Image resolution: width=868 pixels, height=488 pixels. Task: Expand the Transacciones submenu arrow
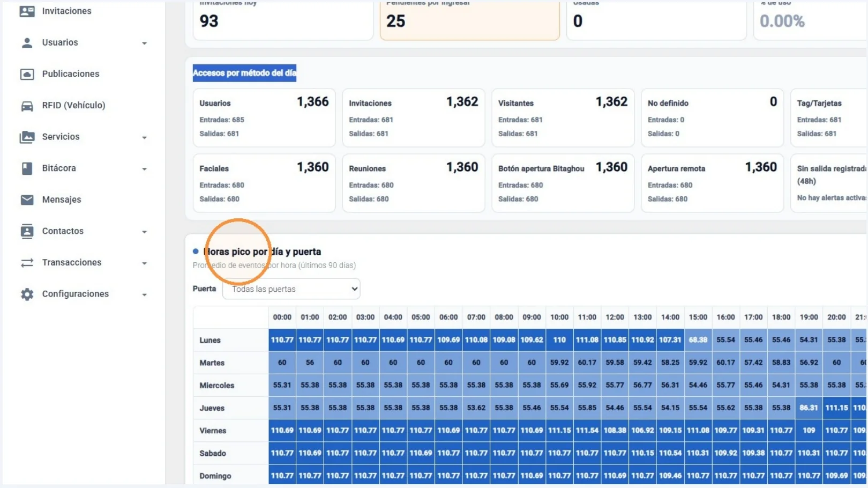(x=144, y=263)
